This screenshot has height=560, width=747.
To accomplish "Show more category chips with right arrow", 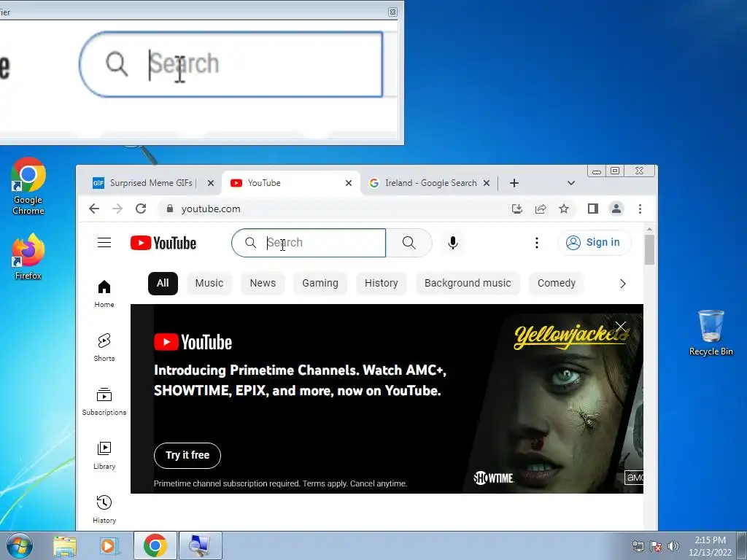I will pyautogui.click(x=623, y=284).
